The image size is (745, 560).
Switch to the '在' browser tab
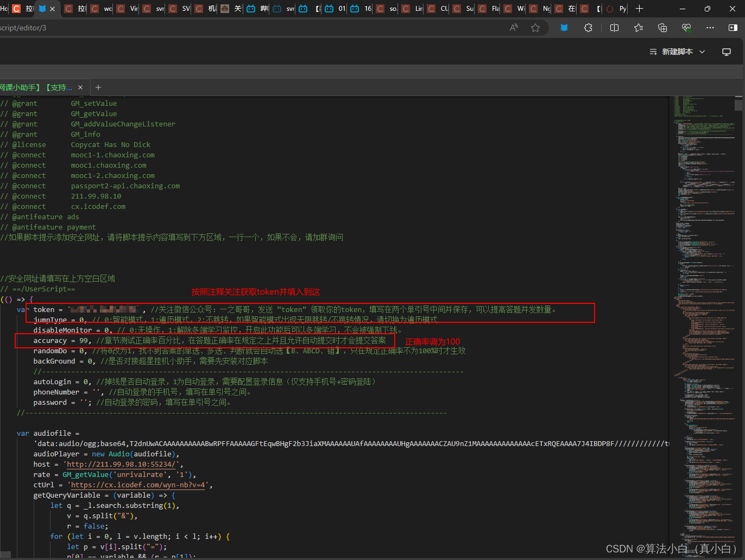coord(566,9)
